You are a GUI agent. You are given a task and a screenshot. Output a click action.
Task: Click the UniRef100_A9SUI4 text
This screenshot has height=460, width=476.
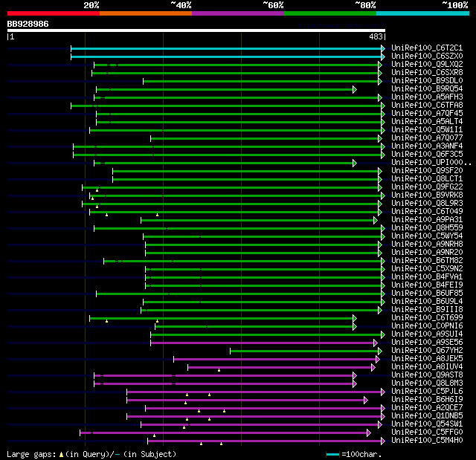[x=427, y=334]
